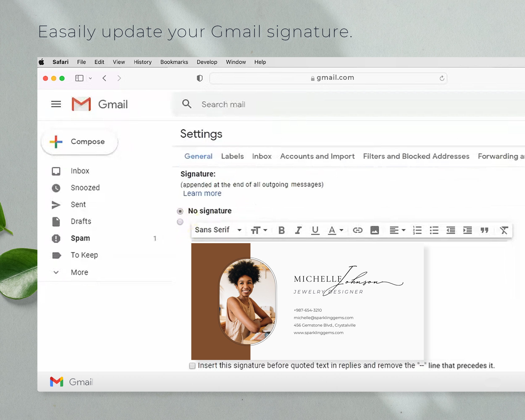The width and height of the screenshot is (525, 420).
Task: Open the signature Learn more link
Action: pos(202,193)
